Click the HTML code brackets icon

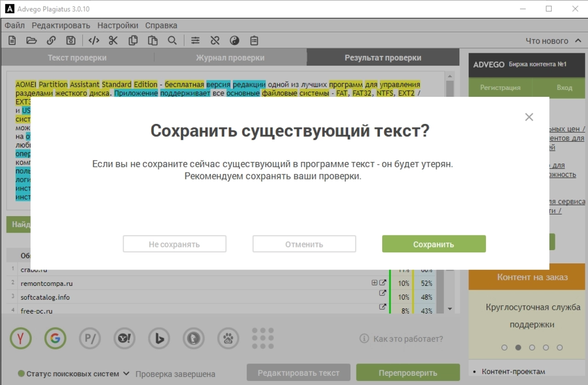point(94,40)
